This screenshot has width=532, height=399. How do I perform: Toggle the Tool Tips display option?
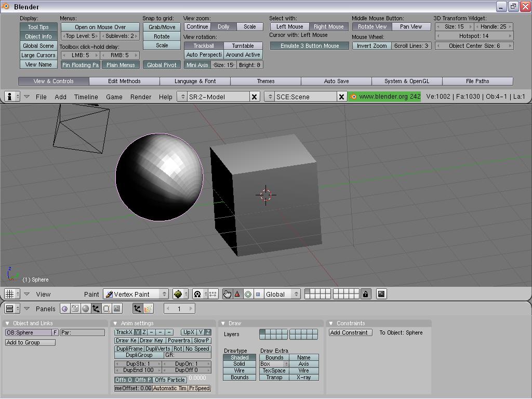(x=38, y=27)
